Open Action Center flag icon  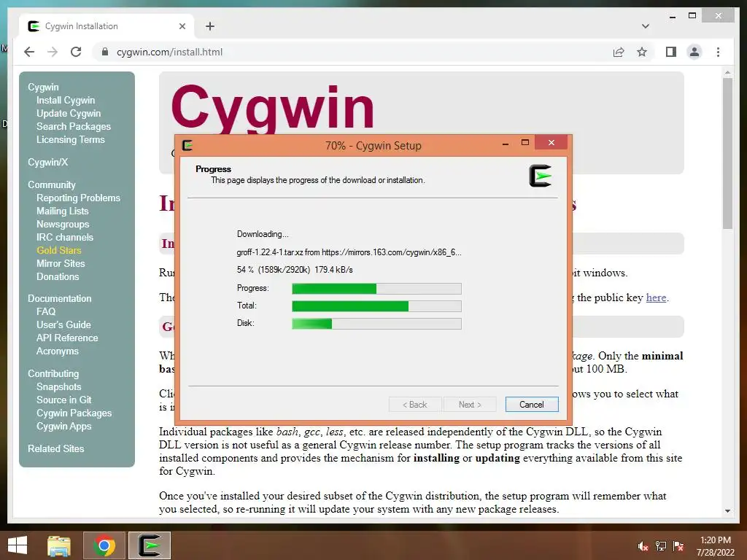point(678,546)
